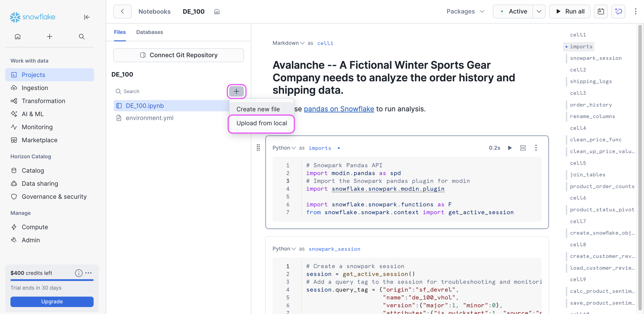Select Upload from local menu option
This screenshot has width=644, height=314.
[261, 123]
